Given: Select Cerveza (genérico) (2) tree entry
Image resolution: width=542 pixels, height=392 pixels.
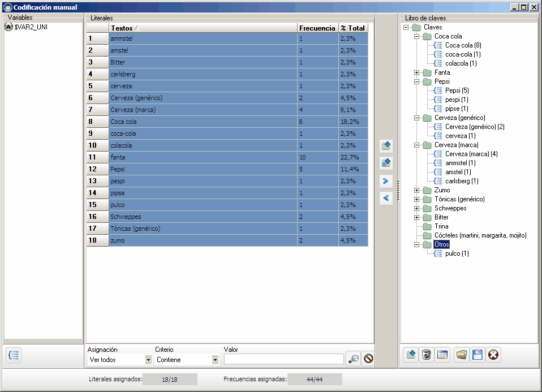Looking at the screenshot, I should (x=475, y=127).
